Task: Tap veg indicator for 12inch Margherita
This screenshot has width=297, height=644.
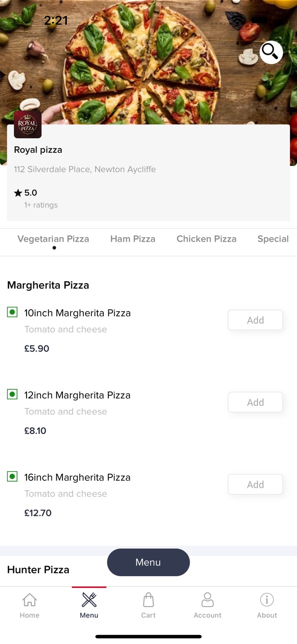Action: [x=12, y=394]
